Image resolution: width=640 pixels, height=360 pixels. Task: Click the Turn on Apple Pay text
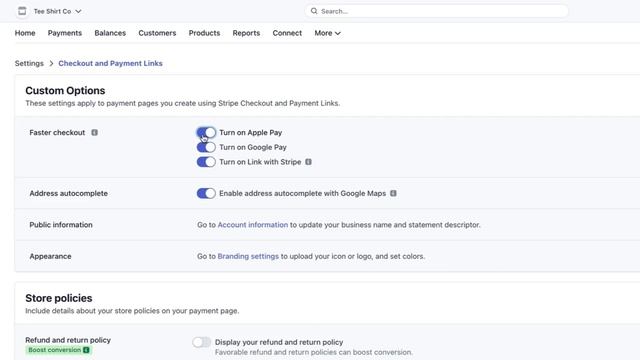[251, 132]
